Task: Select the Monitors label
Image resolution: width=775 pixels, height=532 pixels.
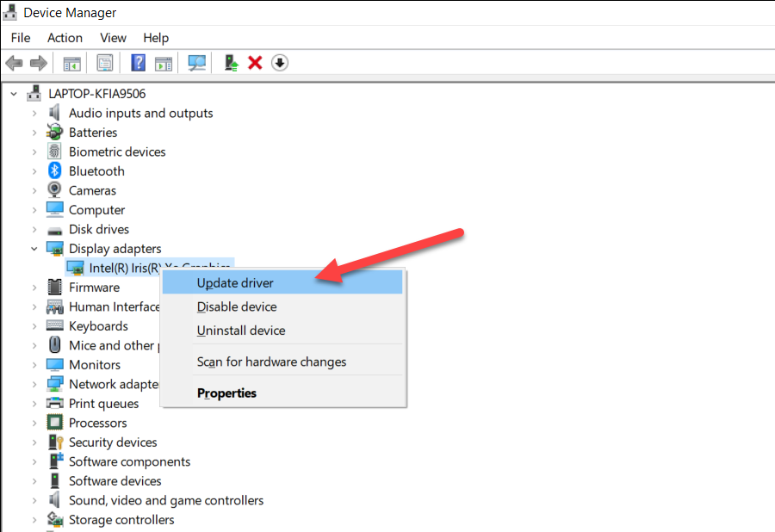Action: [x=95, y=364]
